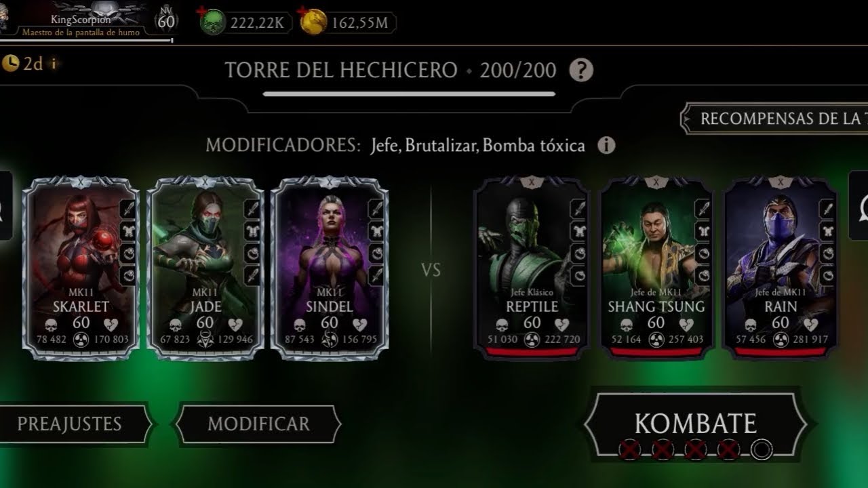Select Jade's armor equipment slot
The width and height of the screenshot is (868, 488).
[252, 232]
